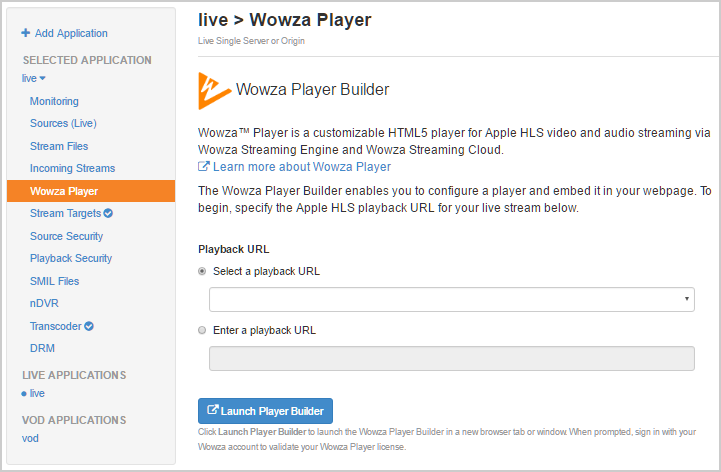Click the disabled playback URL text field

pyautogui.click(x=451, y=358)
